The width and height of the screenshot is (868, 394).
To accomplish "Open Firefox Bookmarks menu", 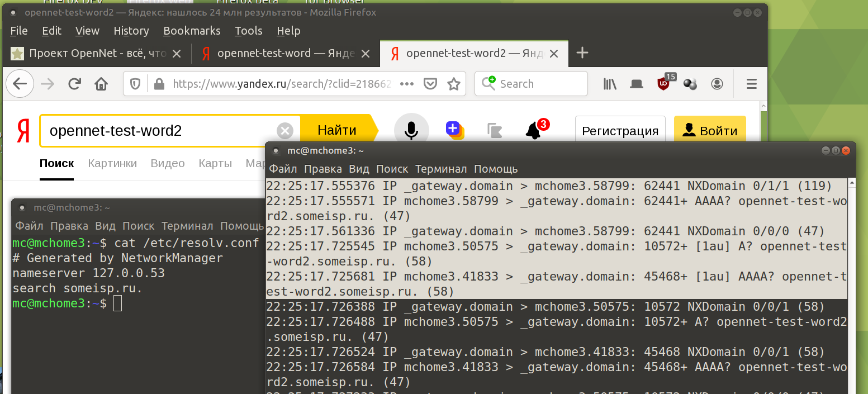I will 192,31.
